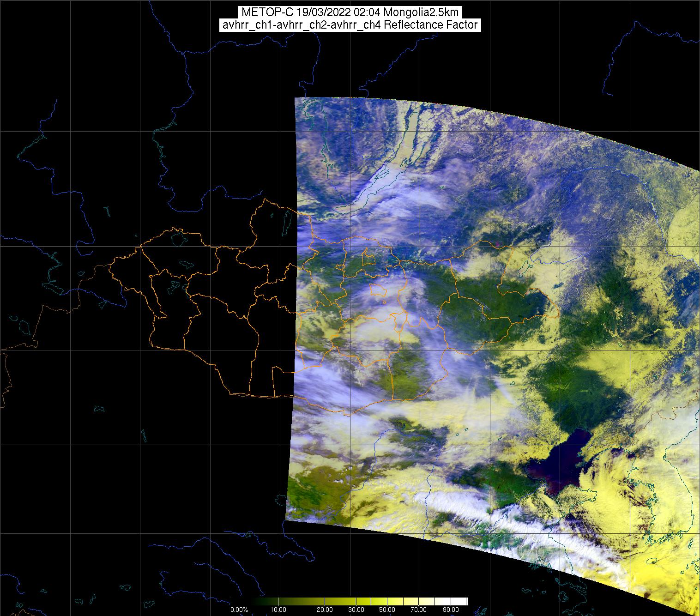Select the '20.00' colorbar label
The width and height of the screenshot is (700, 616).
coord(325,610)
